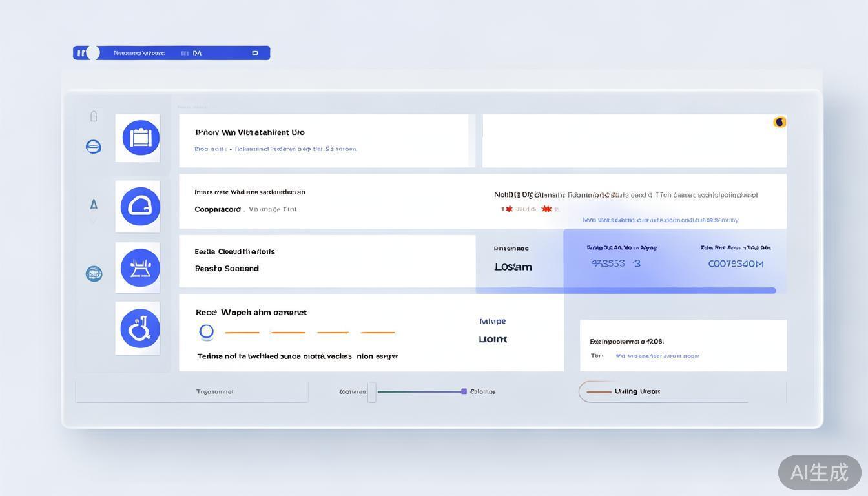Select the blue circle radio button under 'Rece Wapeh'

pyautogui.click(x=207, y=332)
